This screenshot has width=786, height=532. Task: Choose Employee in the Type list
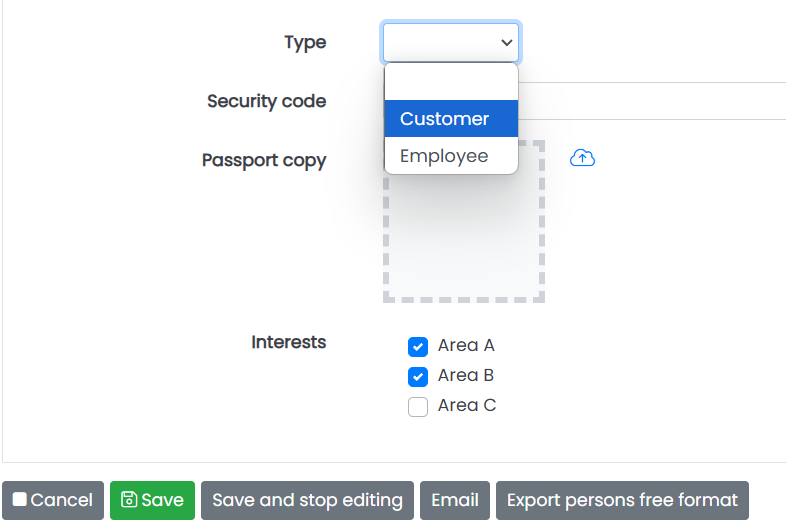[451, 156]
